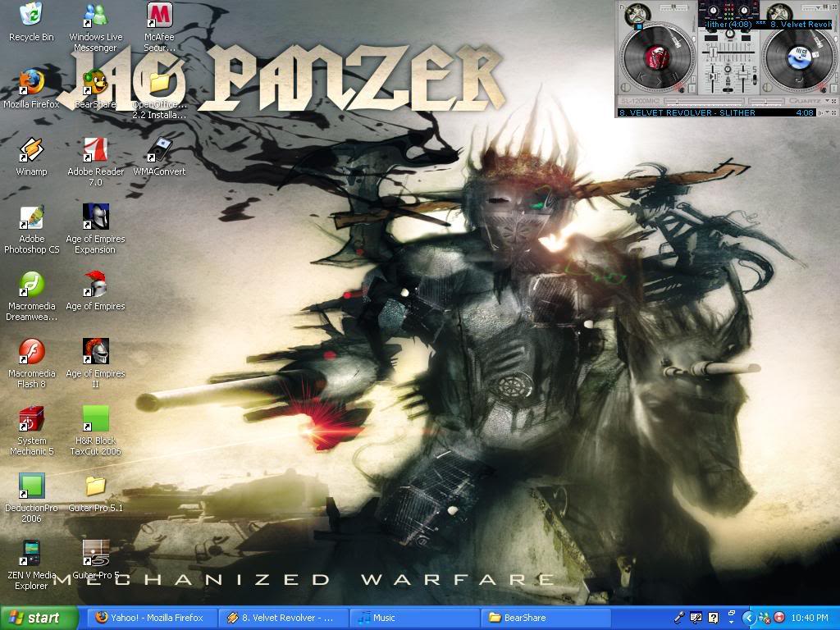Switch to the Music taskbar window
840x630 pixels.
tap(414, 618)
